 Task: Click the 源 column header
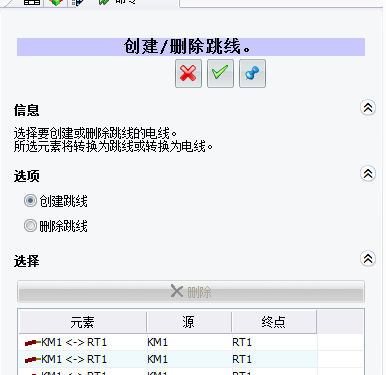tap(189, 322)
